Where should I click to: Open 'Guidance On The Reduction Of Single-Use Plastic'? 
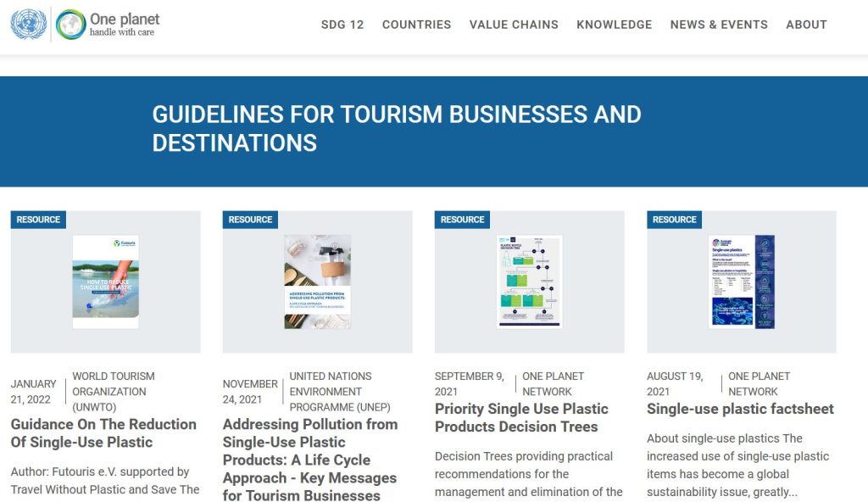103,433
